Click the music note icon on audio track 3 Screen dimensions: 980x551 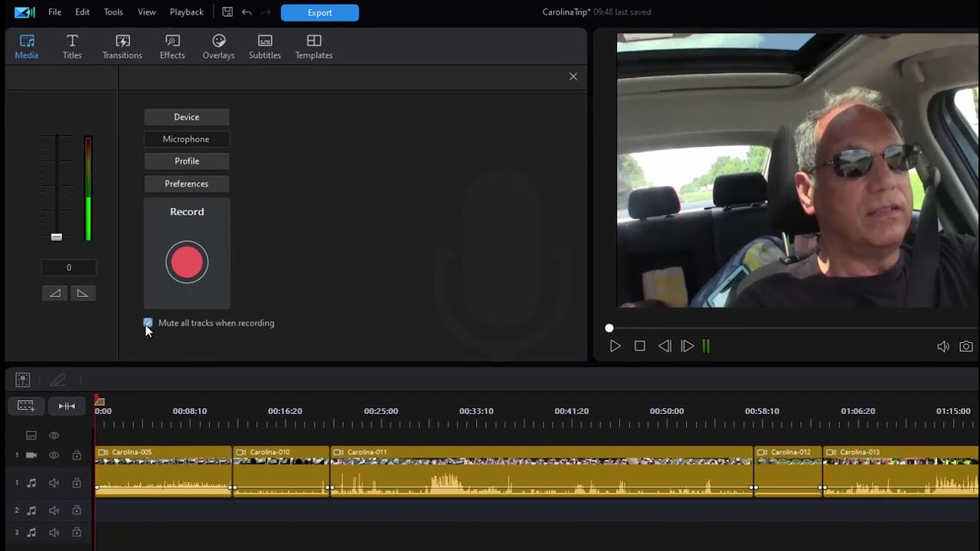(31, 533)
